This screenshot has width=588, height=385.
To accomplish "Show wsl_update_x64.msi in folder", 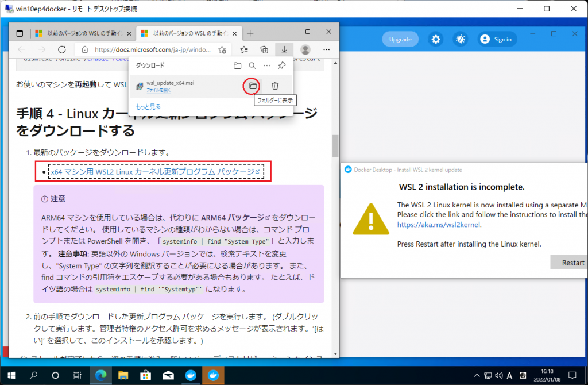I will click(253, 86).
